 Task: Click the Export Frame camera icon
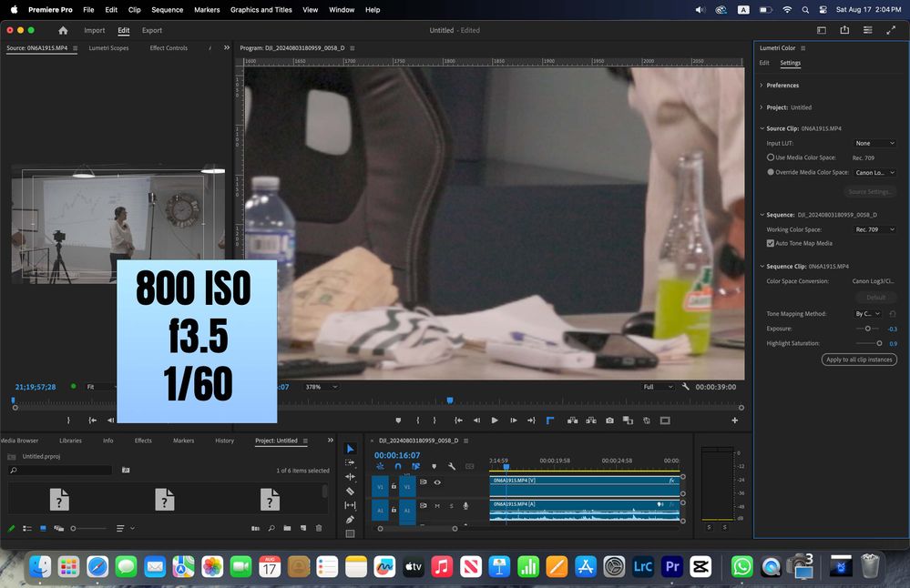(609, 421)
